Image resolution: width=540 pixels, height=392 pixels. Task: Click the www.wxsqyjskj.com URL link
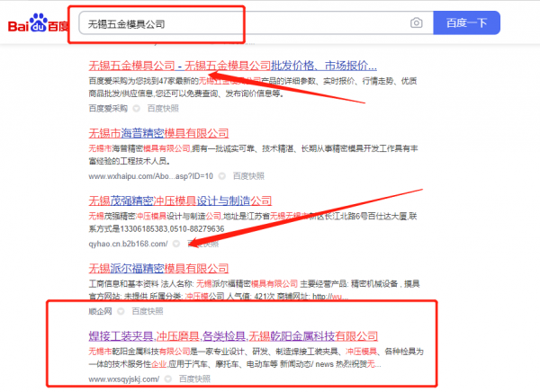pos(124,379)
